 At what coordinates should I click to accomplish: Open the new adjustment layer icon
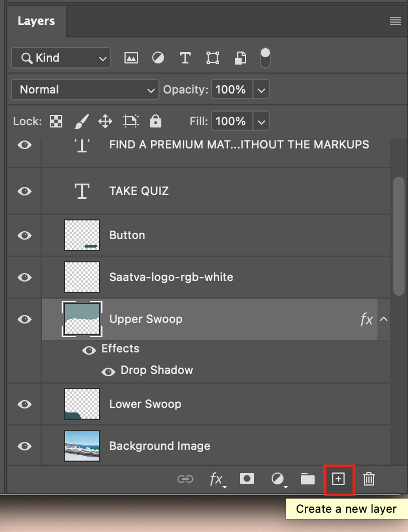point(279,479)
